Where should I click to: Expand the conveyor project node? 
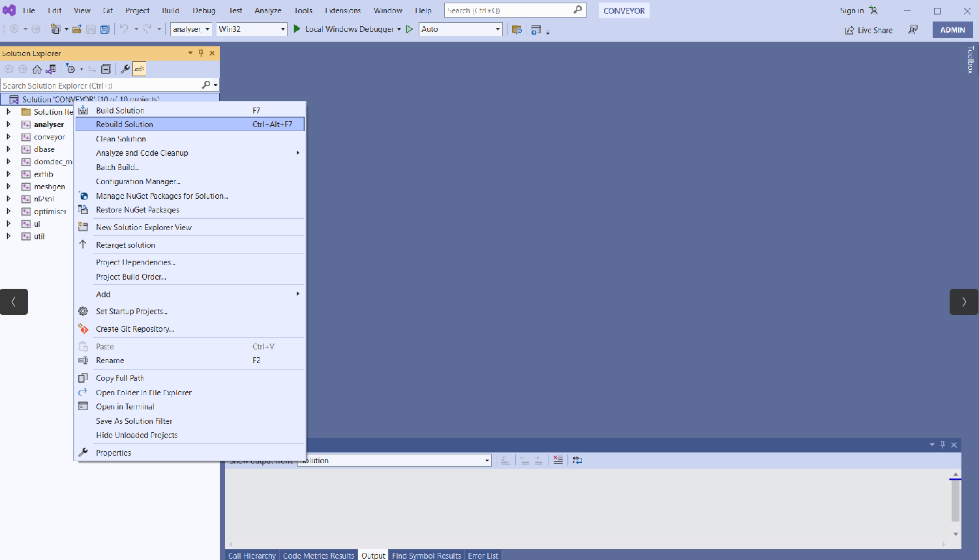point(8,137)
